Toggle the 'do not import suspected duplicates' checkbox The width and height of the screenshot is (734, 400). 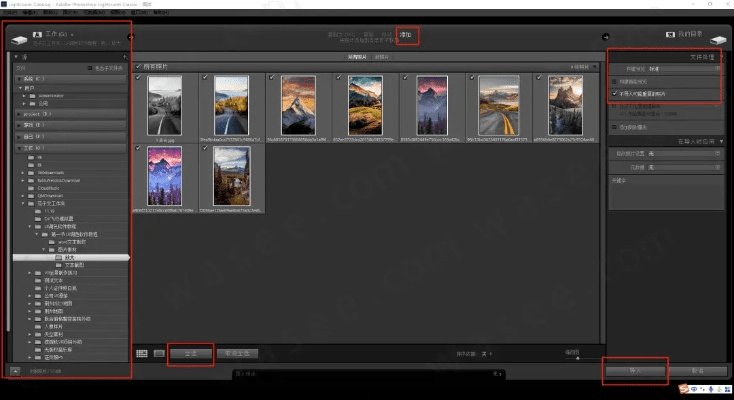tap(615, 93)
